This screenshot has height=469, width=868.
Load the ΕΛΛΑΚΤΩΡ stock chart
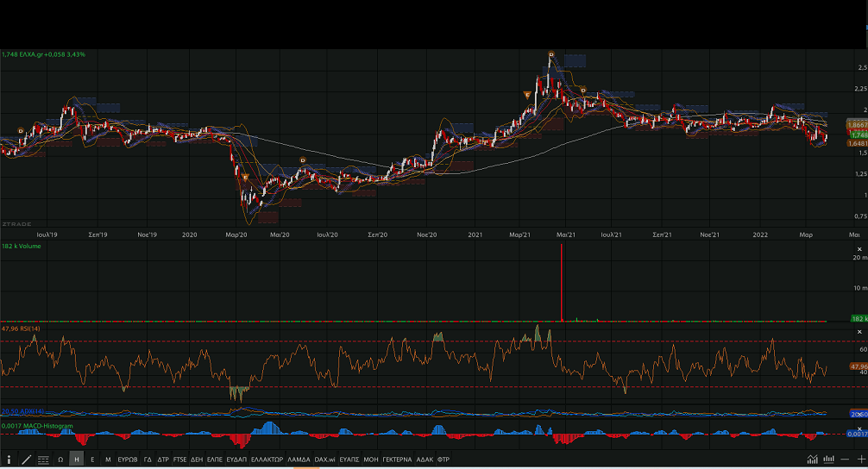coord(267,460)
